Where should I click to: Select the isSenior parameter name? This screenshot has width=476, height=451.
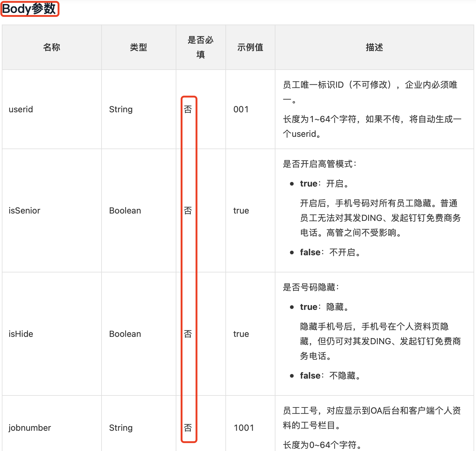point(25,210)
